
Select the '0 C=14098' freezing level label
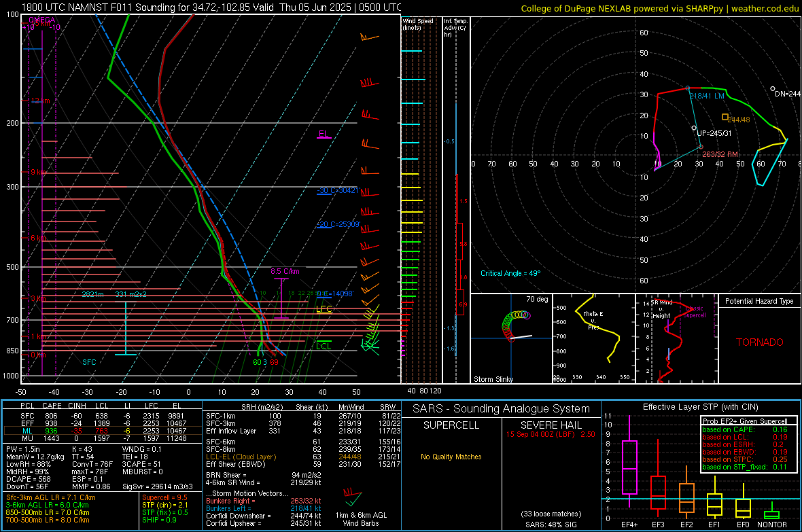point(336,294)
